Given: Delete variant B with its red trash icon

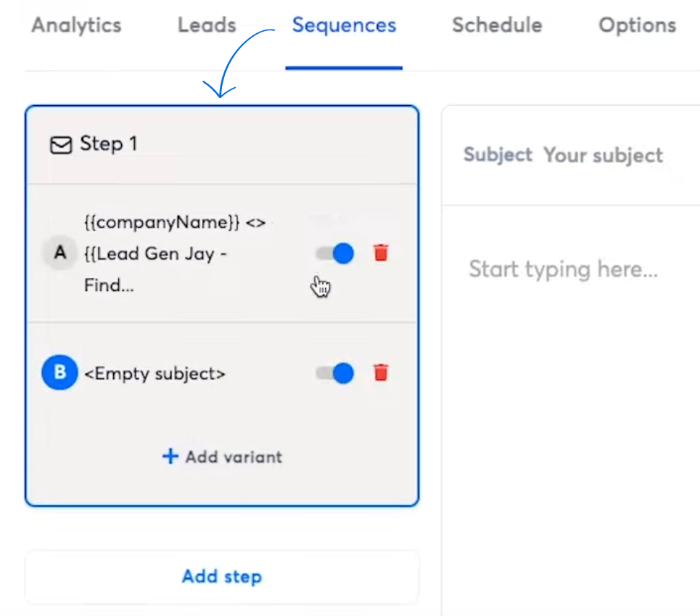Looking at the screenshot, I should point(381,372).
